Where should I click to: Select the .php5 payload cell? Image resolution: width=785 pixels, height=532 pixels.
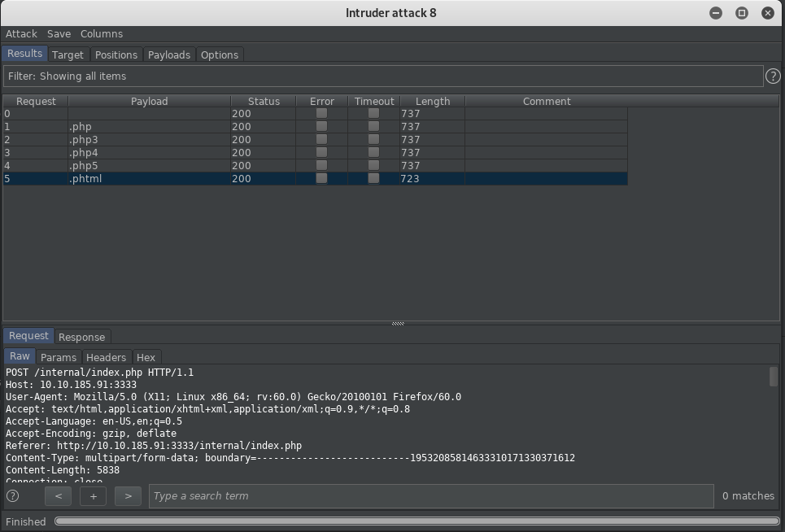149,166
